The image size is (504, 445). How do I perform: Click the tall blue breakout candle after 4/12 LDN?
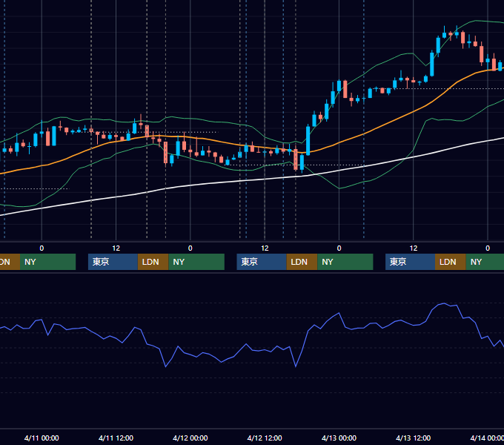click(x=308, y=141)
